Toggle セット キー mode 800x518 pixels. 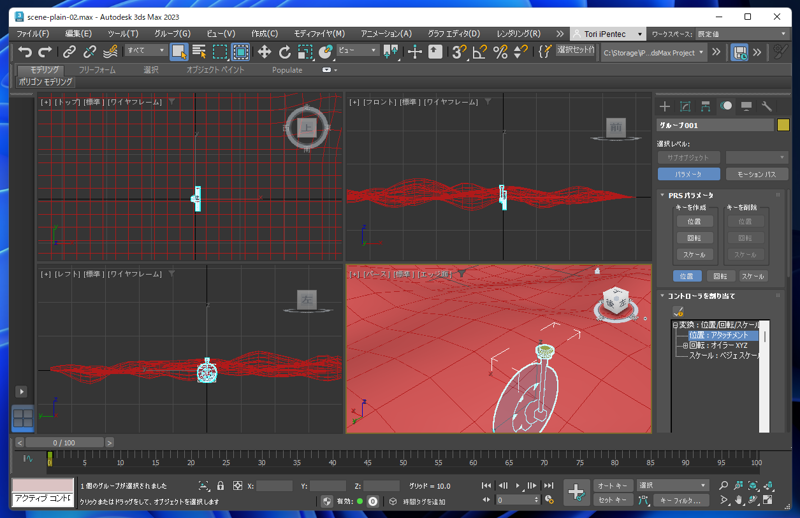[612, 500]
